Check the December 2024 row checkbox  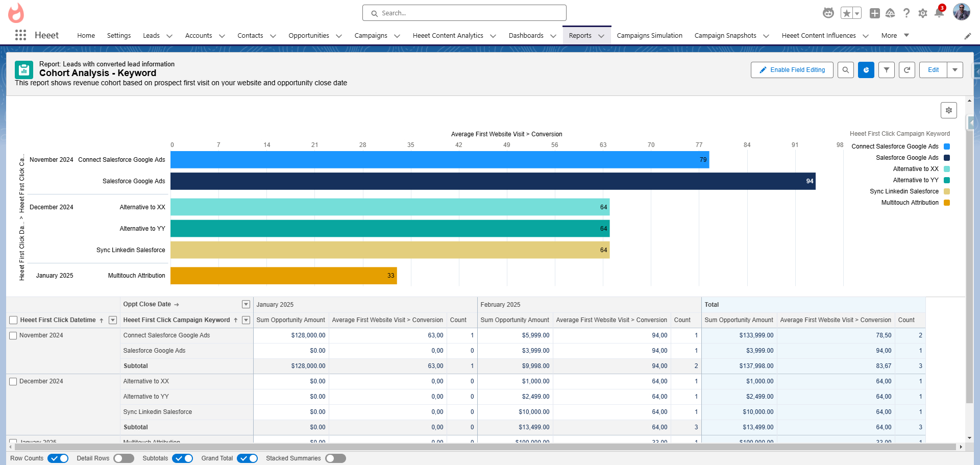tap(13, 382)
